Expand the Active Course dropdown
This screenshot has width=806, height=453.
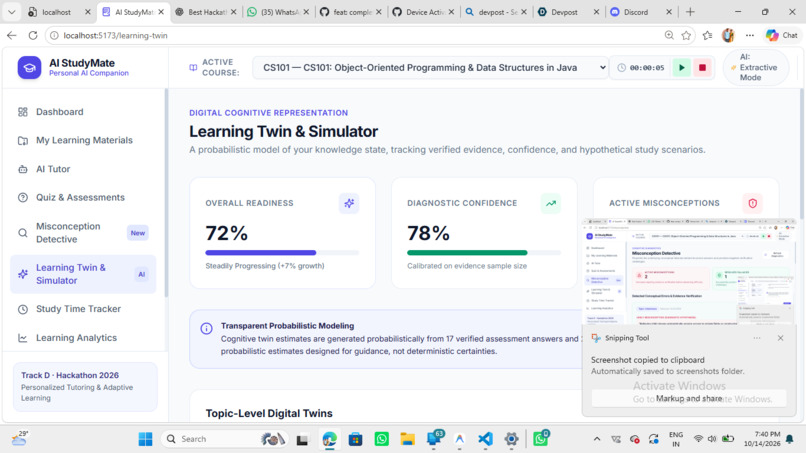[430, 67]
